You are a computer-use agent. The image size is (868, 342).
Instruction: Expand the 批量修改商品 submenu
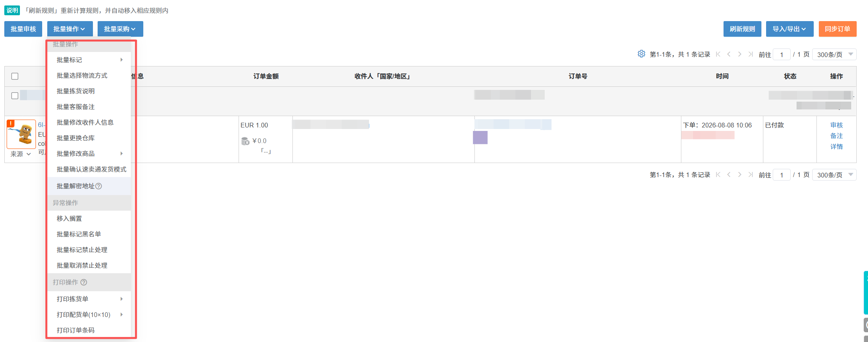[x=89, y=154]
